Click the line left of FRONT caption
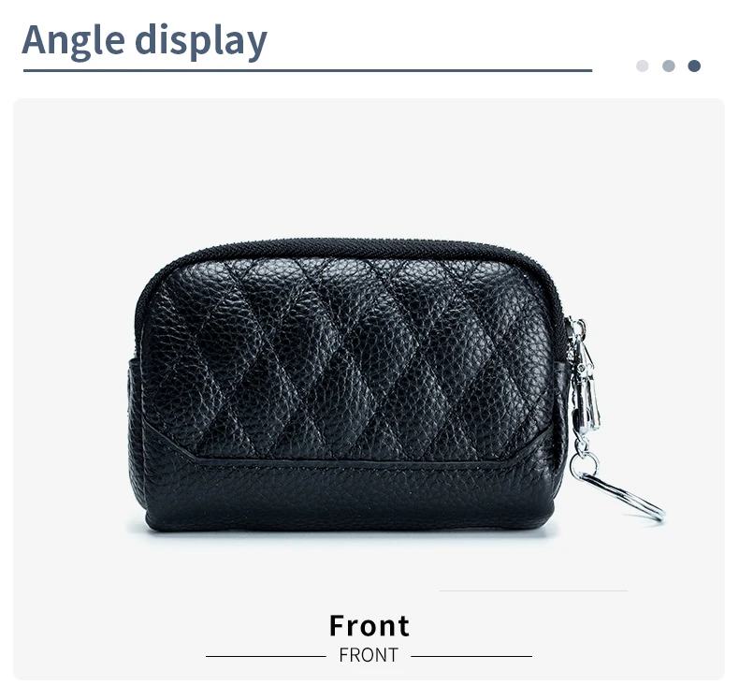The image size is (739, 700). [266, 656]
